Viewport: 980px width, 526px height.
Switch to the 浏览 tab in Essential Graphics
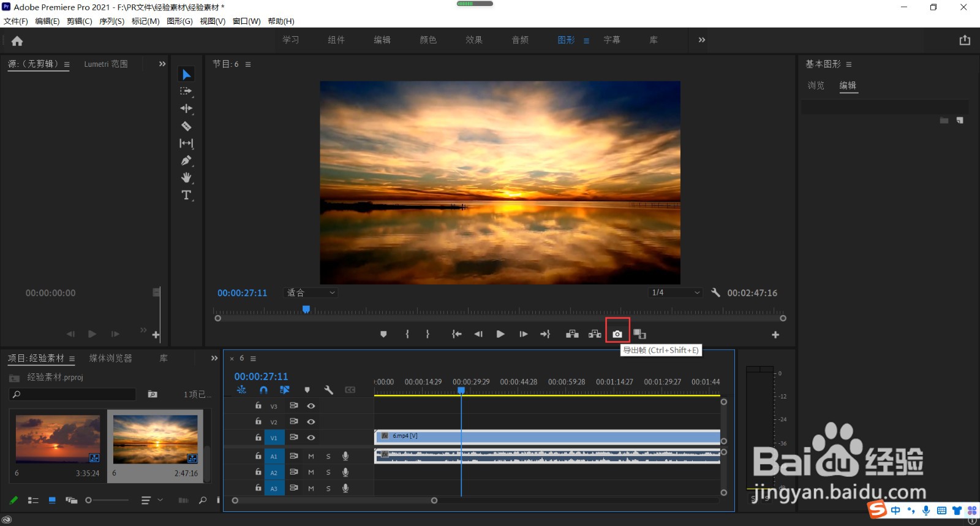816,86
